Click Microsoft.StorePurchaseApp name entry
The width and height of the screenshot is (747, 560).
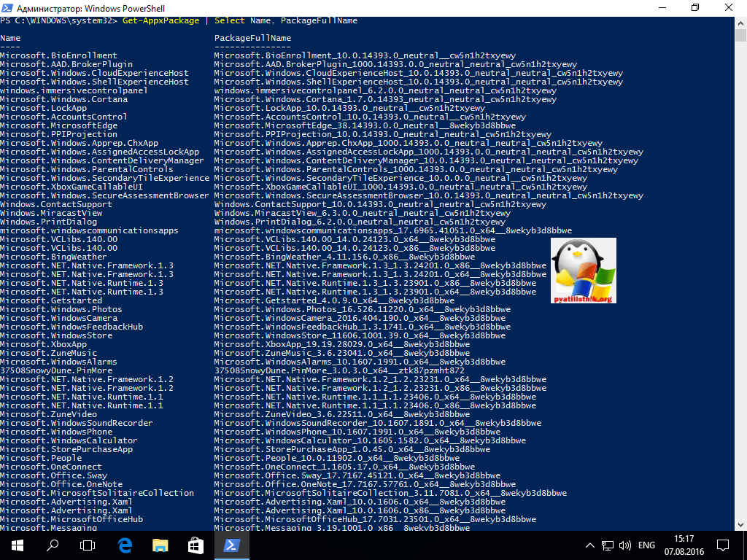point(66,449)
